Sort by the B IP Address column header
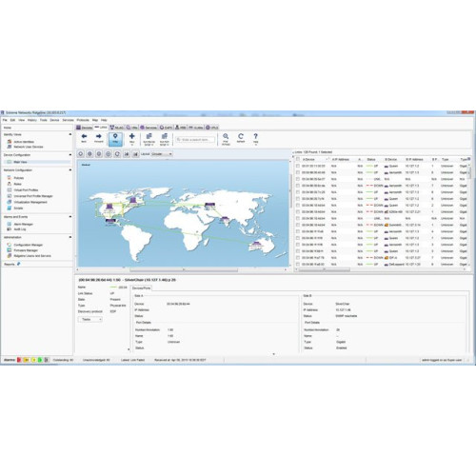The image size is (476, 476). click(x=415, y=159)
